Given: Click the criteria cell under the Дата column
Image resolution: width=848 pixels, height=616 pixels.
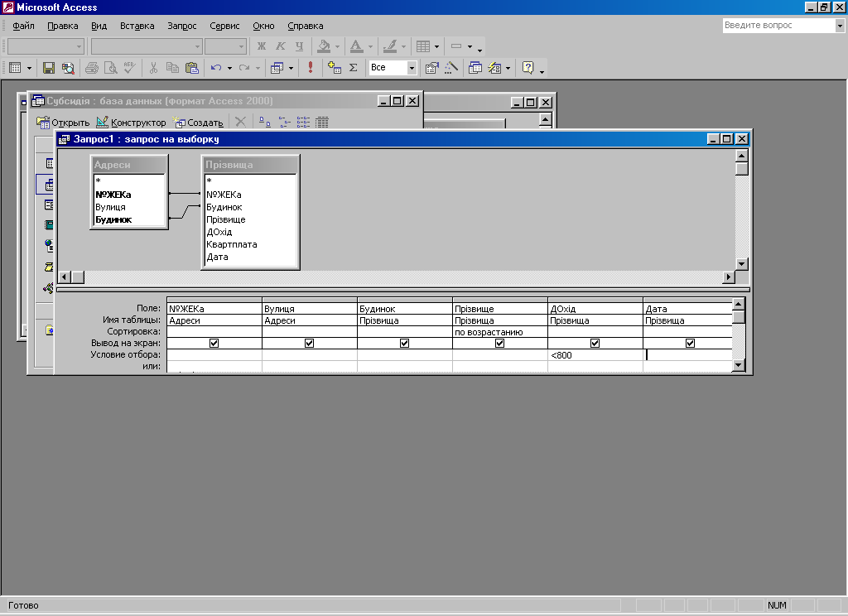Looking at the screenshot, I should [x=688, y=355].
